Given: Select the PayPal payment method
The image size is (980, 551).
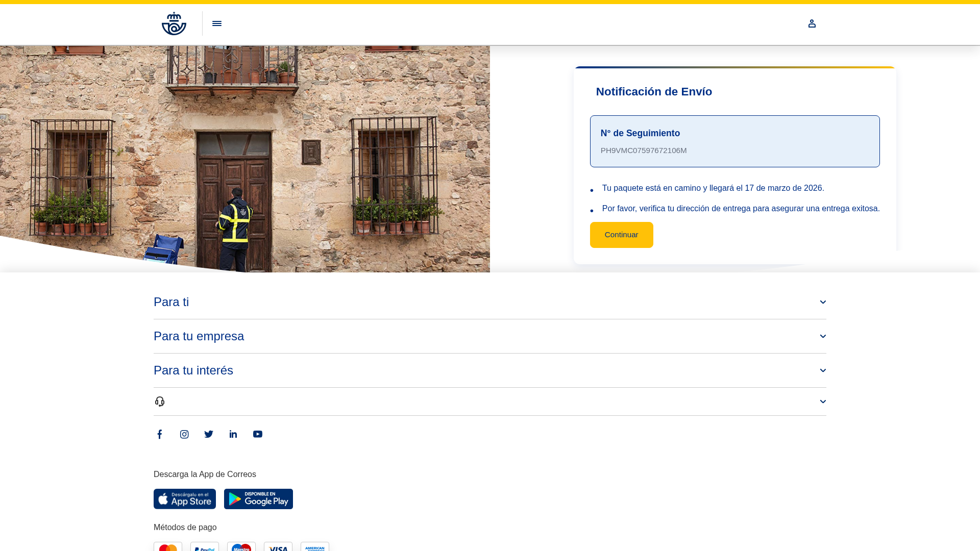Looking at the screenshot, I should [204, 548].
